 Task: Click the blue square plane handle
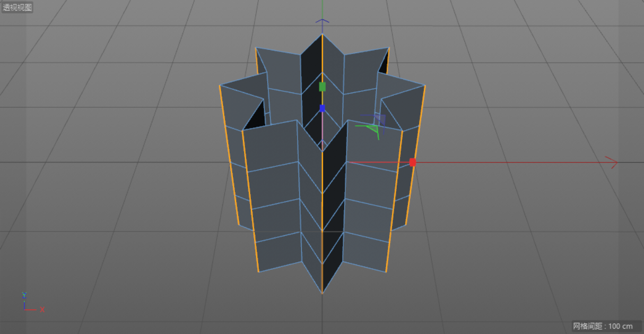[379, 119]
